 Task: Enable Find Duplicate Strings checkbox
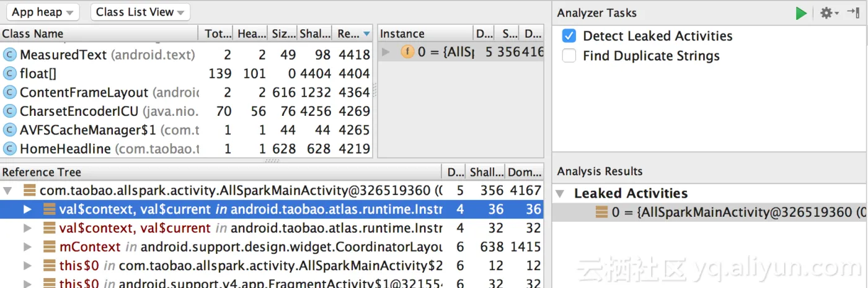(569, 56)
